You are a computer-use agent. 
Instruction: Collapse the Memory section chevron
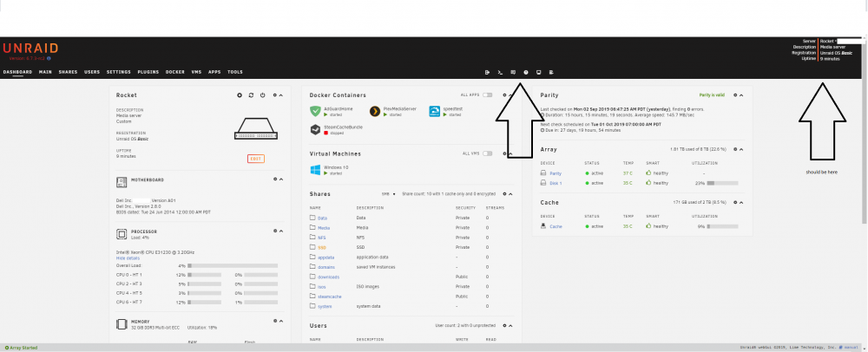tap(280, 321)
